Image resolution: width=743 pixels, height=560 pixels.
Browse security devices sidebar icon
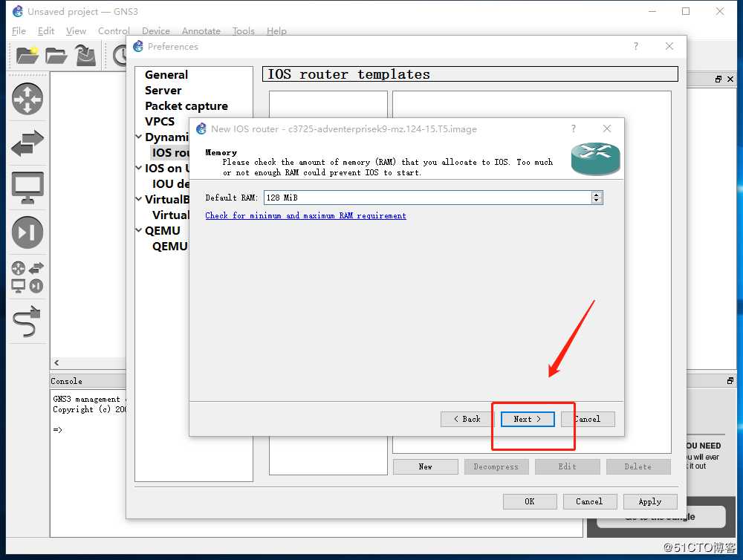(27, 232)
